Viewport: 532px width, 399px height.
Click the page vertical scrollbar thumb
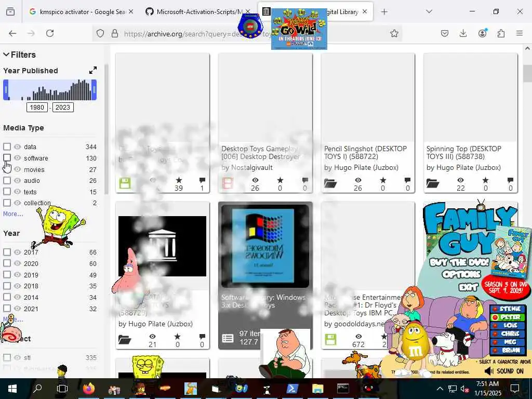(527, 73)
